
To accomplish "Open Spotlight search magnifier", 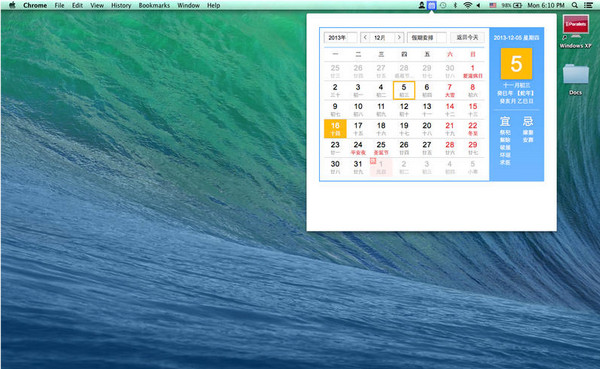I will [x=575, y=5].
